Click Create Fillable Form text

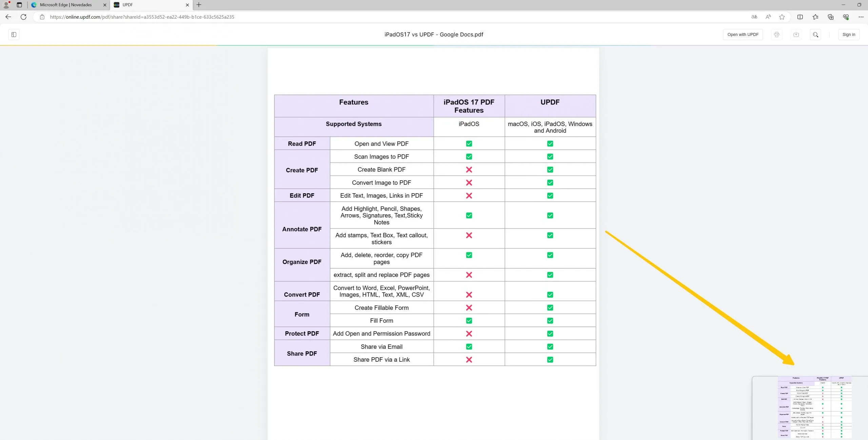[x=381, y=308]
